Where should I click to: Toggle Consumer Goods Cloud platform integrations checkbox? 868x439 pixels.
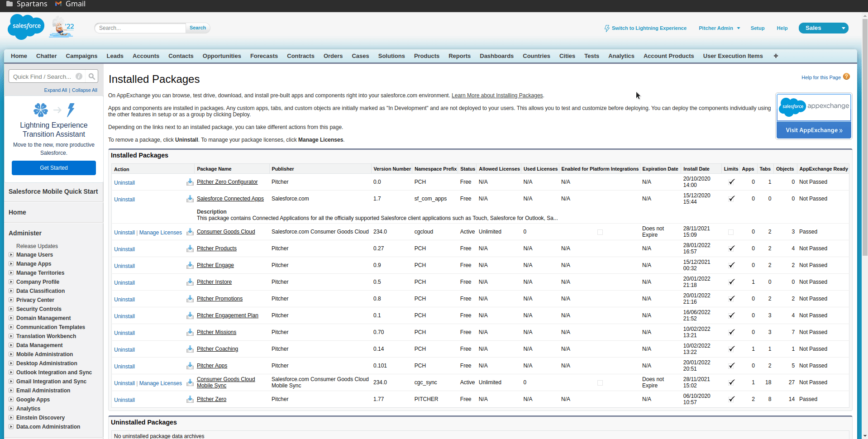[x=600, y=232]
